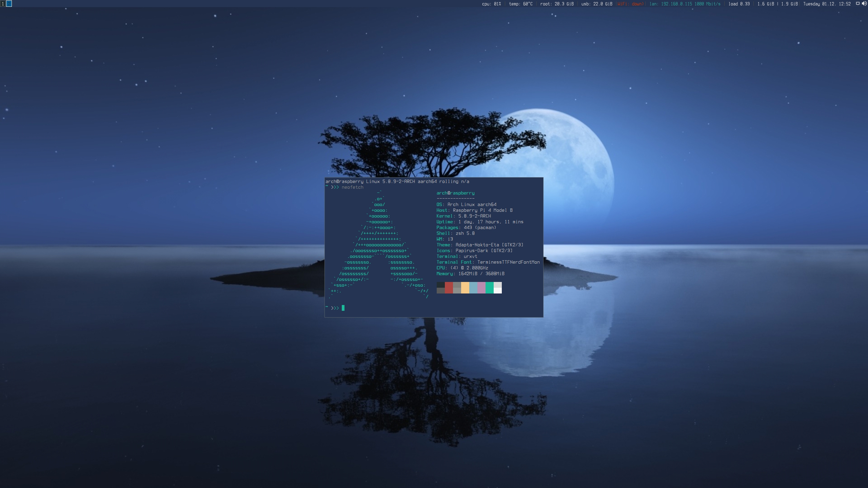Click the WM: i3 line
The image size is (868, 488).
pos(445,239)
